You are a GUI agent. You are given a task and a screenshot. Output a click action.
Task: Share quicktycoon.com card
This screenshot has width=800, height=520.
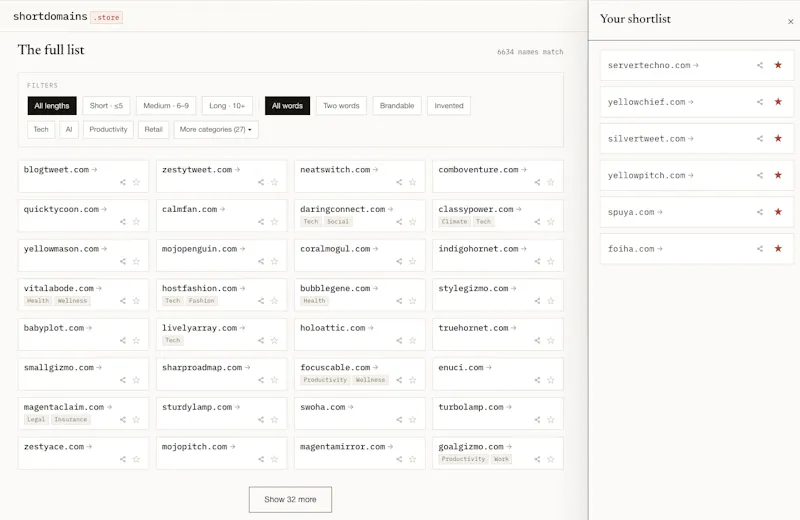pyautogui.click(x=122, y=221)
